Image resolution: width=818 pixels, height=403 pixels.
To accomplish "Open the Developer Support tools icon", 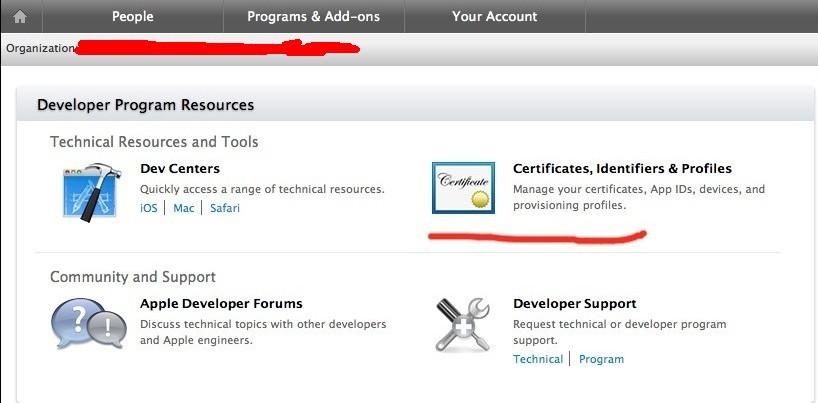I will [x=462, y=324].
